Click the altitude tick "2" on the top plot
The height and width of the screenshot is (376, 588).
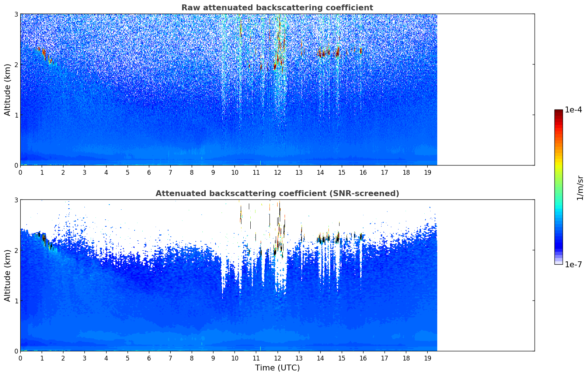point(16,65)
